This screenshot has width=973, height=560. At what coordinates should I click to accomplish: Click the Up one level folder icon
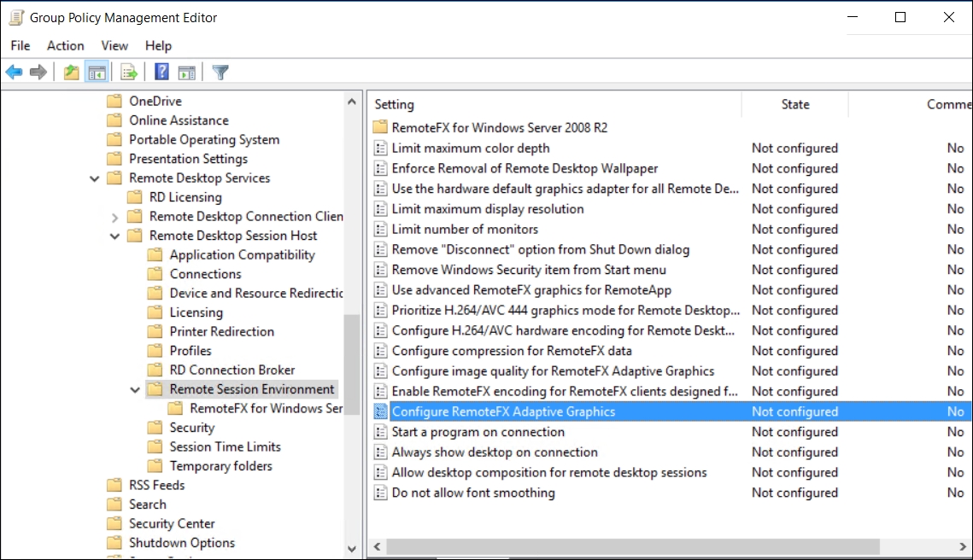(x=72, y=73)
